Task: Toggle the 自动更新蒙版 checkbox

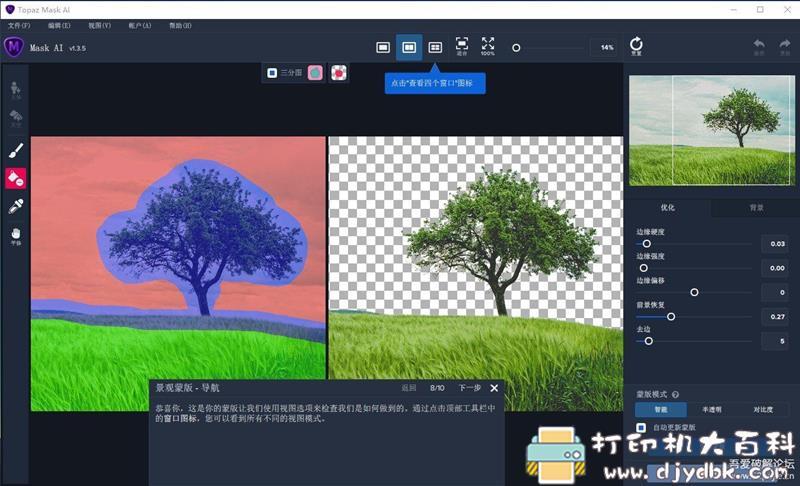Action: [x=641, y=427]
